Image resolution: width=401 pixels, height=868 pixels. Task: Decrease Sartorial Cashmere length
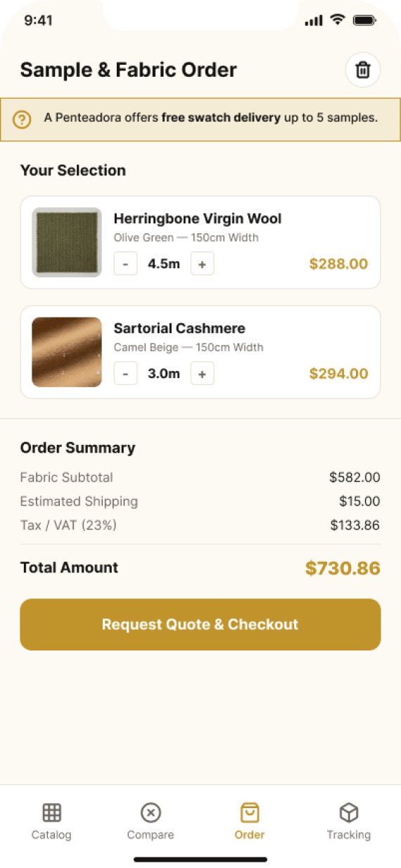click(x=125, y=374)
